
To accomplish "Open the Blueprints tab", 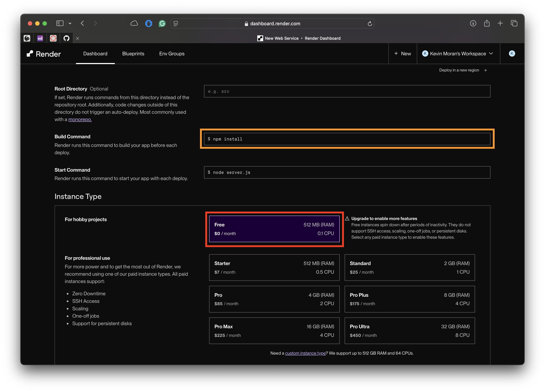I will point(133,53).
